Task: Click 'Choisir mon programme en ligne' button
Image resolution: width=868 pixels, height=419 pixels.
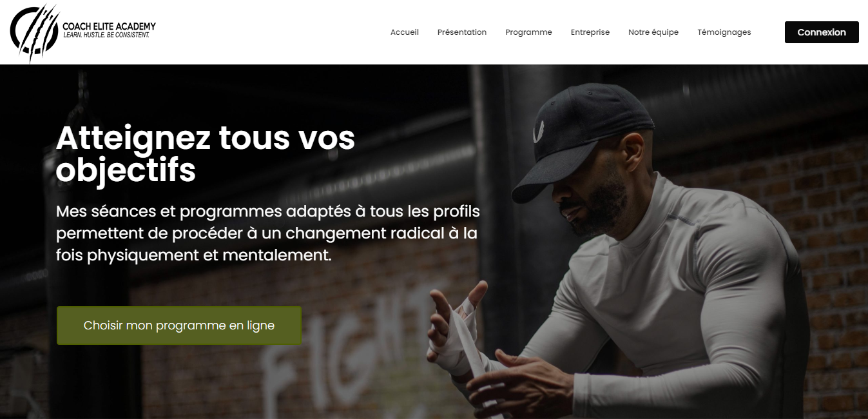Action: coord(179,326)
